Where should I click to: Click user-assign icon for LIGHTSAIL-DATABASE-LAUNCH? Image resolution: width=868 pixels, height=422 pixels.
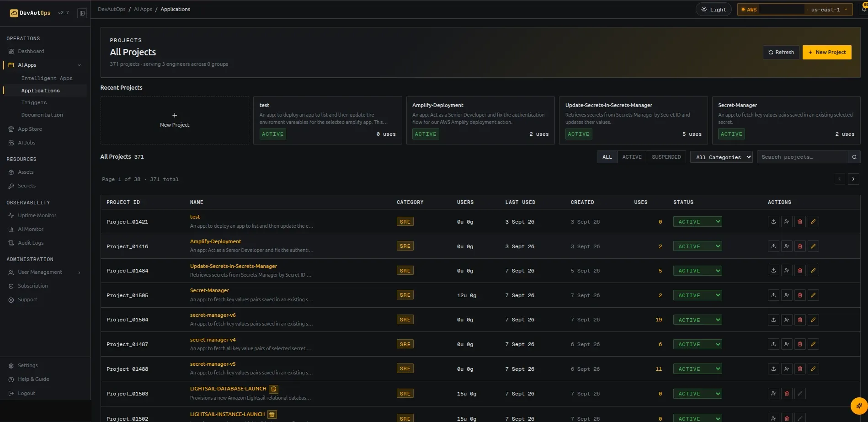pyautogui.click(x=773, y=394)
